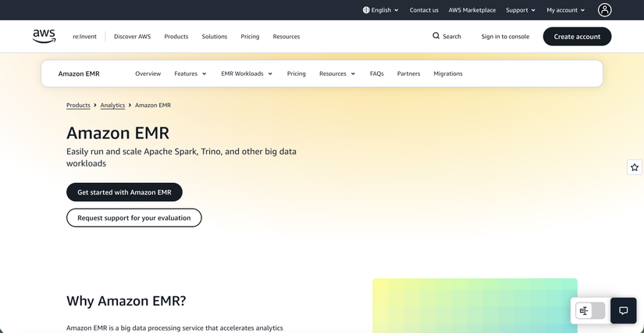Select the Pricing tab in EMR nav
Viewport: 644px width, 333px height.
click(x=296, y=73)
